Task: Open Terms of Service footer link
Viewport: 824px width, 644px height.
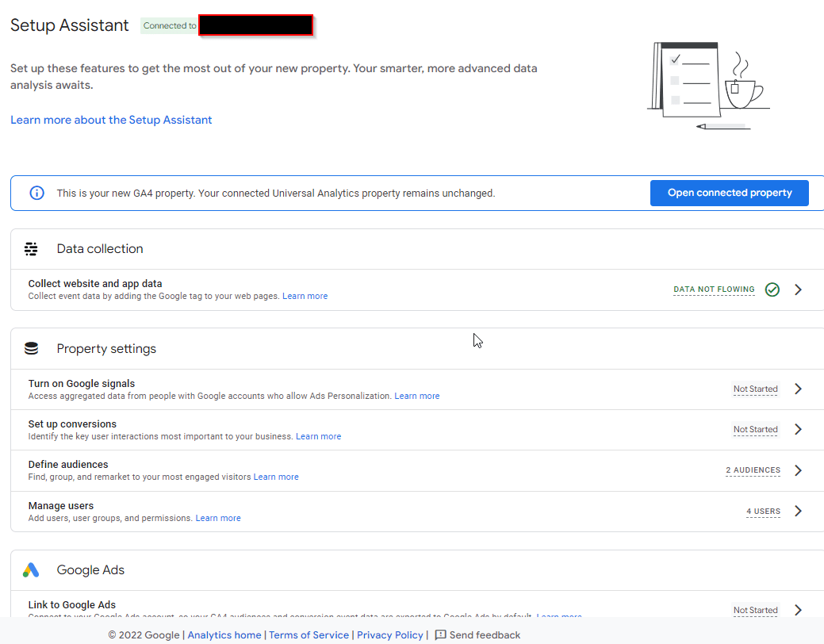Action: [309, 635]
